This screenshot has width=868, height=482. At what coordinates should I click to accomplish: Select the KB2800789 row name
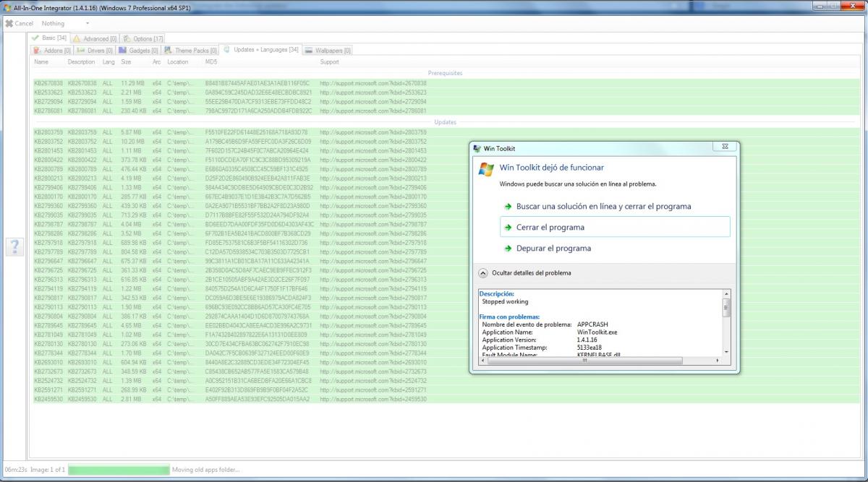click(48, 169)
